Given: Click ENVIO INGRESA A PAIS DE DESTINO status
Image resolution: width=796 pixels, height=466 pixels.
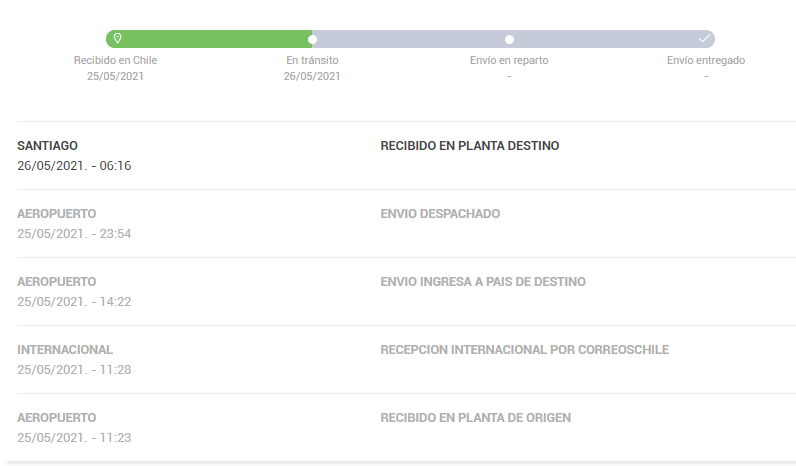Looking at the screenshot, I should pos(483,282).
